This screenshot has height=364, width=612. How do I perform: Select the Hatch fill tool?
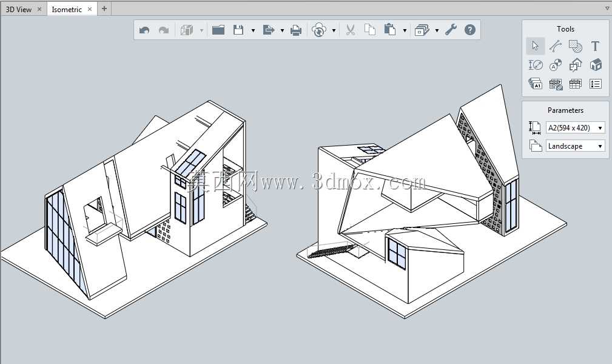point(576,46)
